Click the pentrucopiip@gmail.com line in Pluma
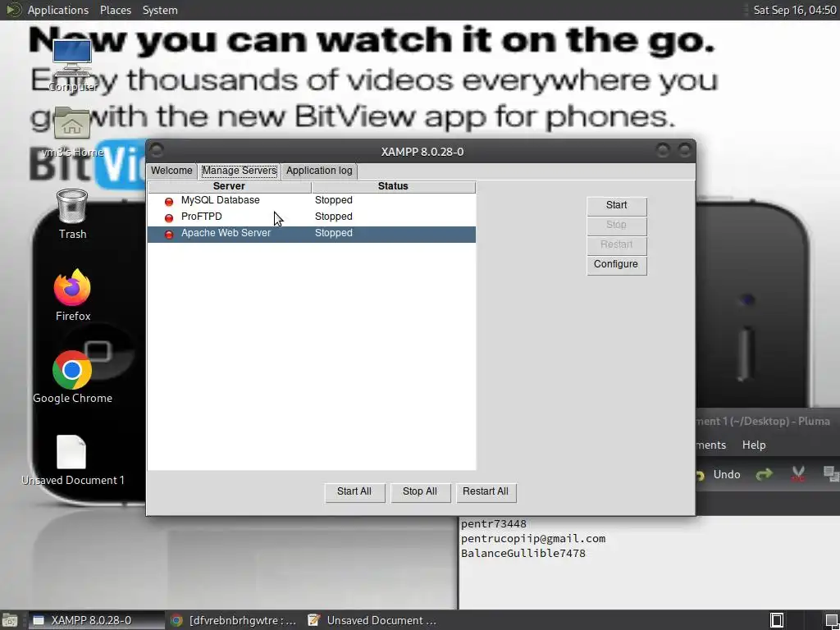 point(533,538)
